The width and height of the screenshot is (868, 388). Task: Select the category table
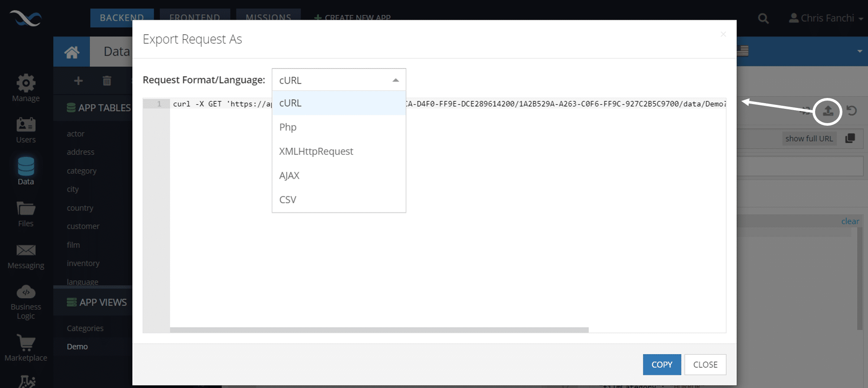[82, 171]
